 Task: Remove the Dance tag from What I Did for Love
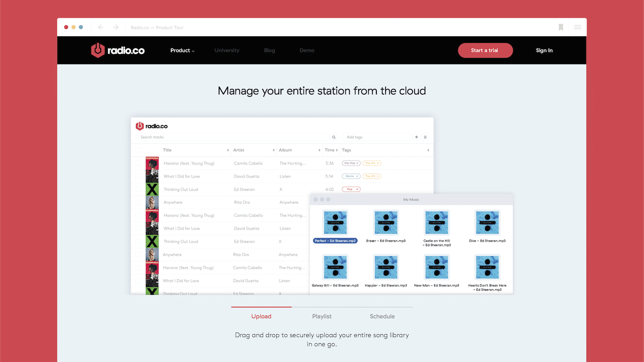coord(357,176)
